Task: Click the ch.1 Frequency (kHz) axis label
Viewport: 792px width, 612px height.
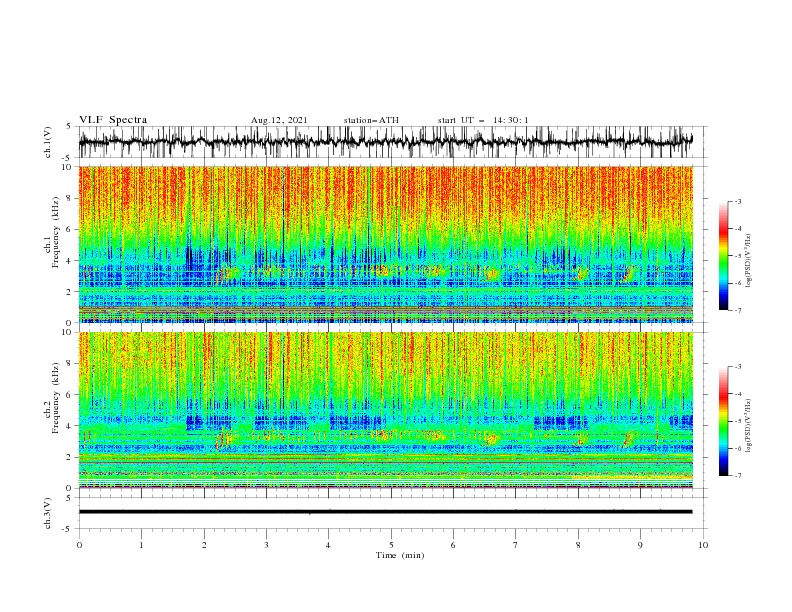Action: [x=52, y=230]
